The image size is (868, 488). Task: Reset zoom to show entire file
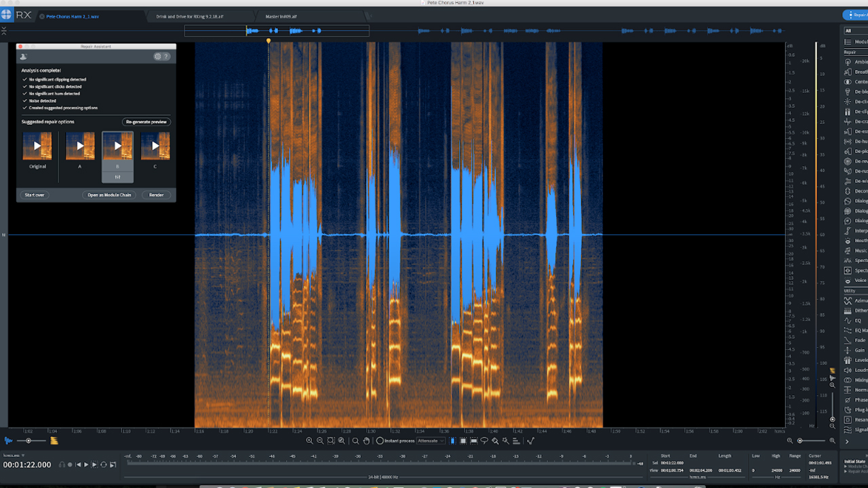pyautogui.click(x=341, y=441)
